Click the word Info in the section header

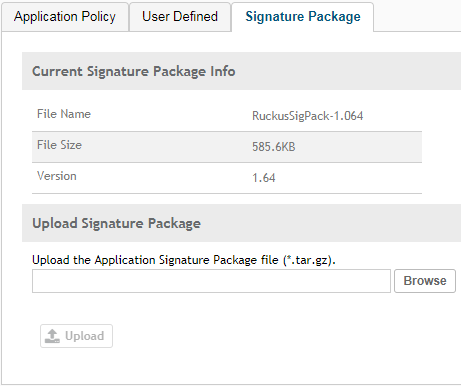click(223, 71)
